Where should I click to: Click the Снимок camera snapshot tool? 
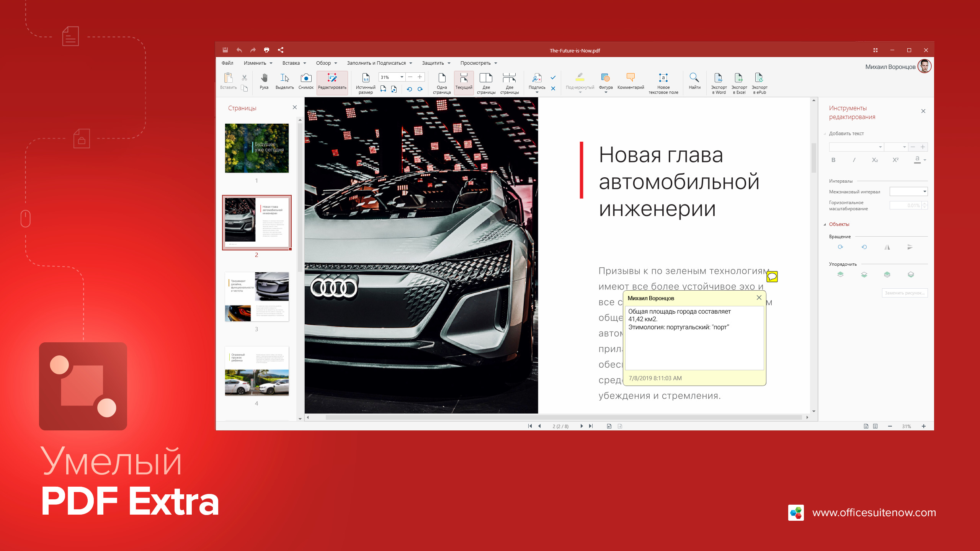point(306,81)
